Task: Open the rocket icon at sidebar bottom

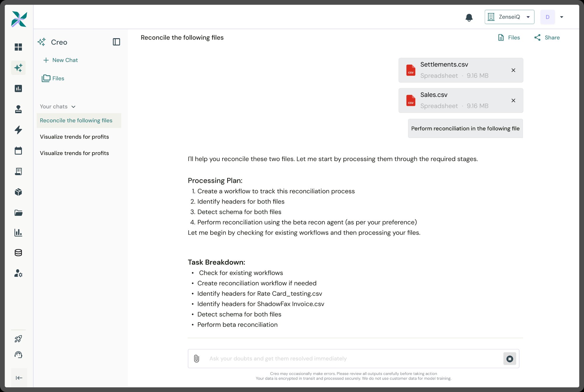Action: tap(18, 339)
